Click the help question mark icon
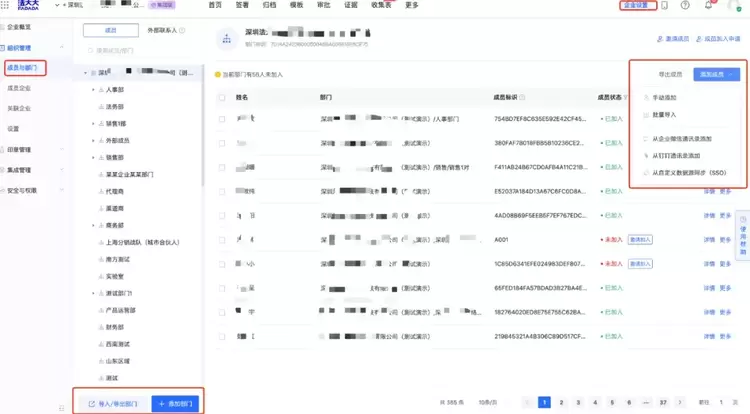The width and height of the screenshot is (750, 414). pos(685,5)
